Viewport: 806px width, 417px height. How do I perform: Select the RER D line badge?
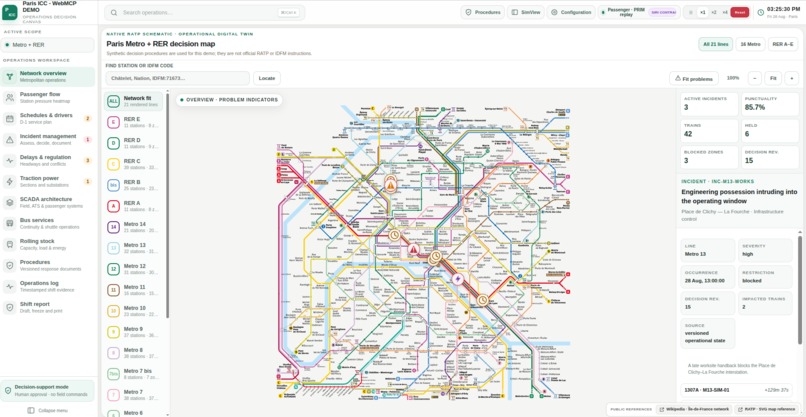pos(113,143)
